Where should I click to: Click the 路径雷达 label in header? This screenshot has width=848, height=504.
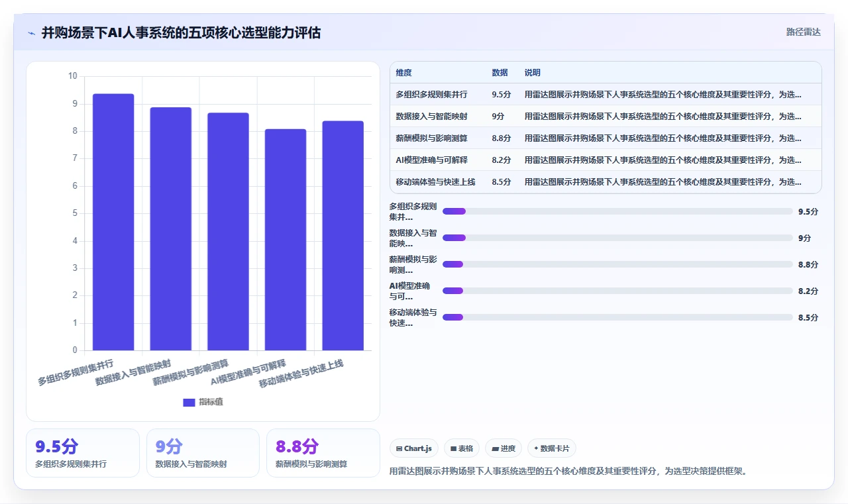pos(803,32)
